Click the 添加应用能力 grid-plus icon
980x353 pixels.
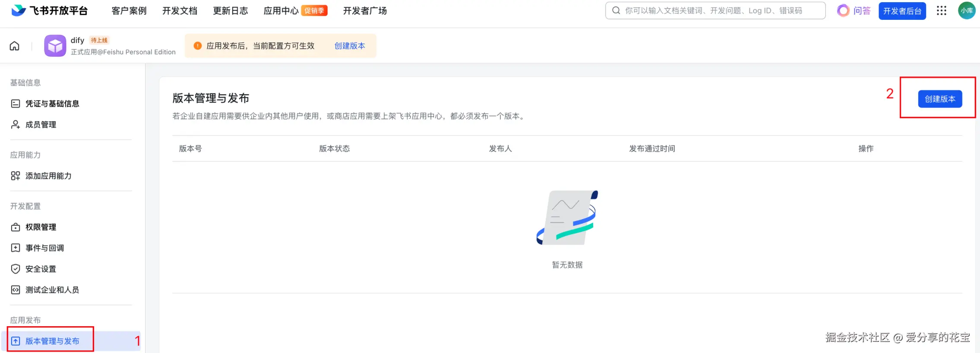click(16, 176)
